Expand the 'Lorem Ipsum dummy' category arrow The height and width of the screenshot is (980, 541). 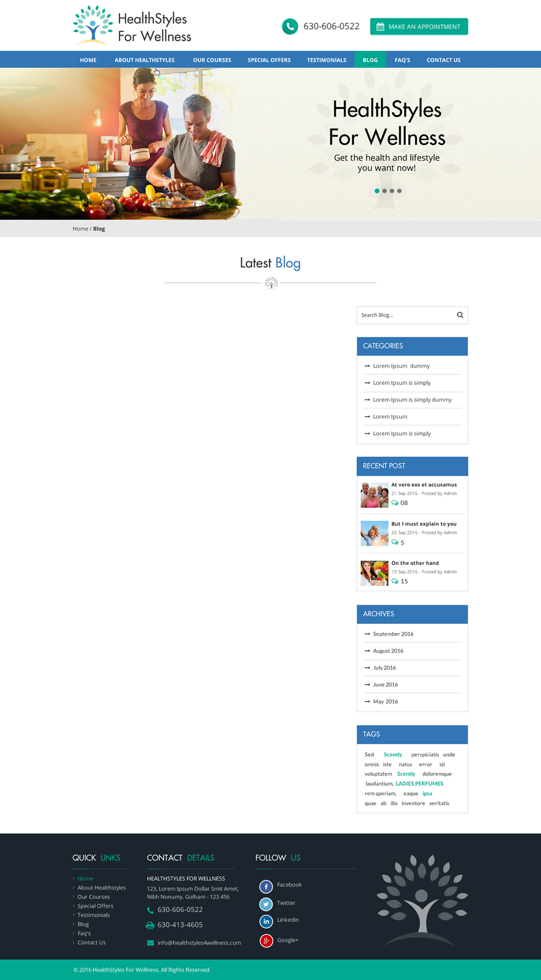[x=367, y=366]
